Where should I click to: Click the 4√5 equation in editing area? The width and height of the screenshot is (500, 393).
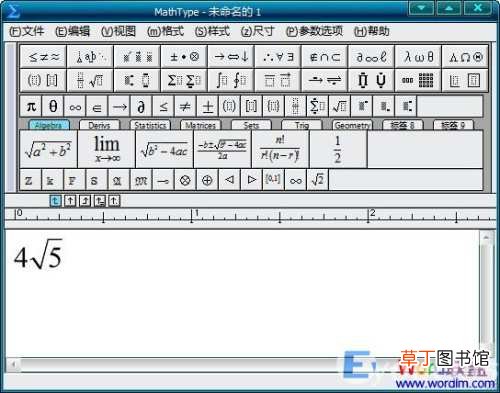(x=38, y=255)
